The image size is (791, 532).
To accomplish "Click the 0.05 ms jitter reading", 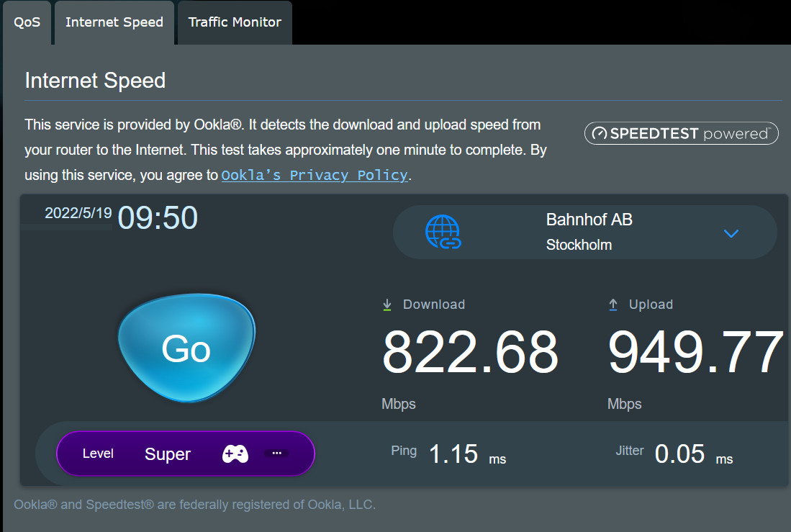I will (x=679, y=454).
